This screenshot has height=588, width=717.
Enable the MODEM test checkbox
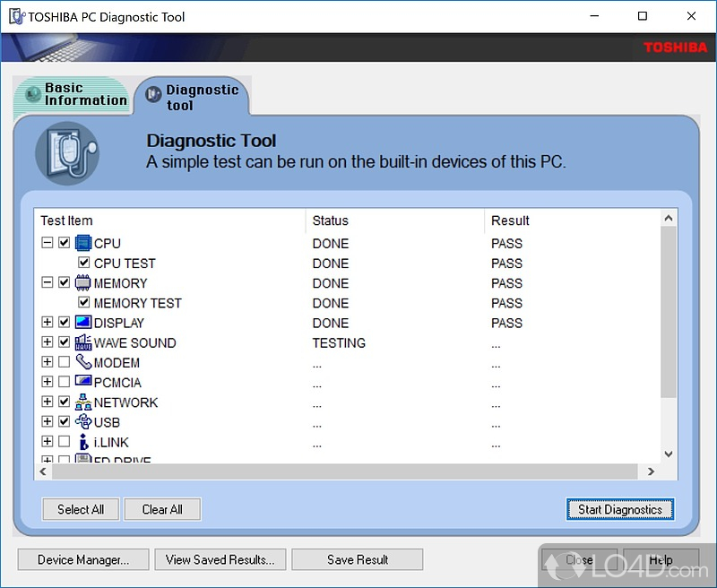coord(64,362)
